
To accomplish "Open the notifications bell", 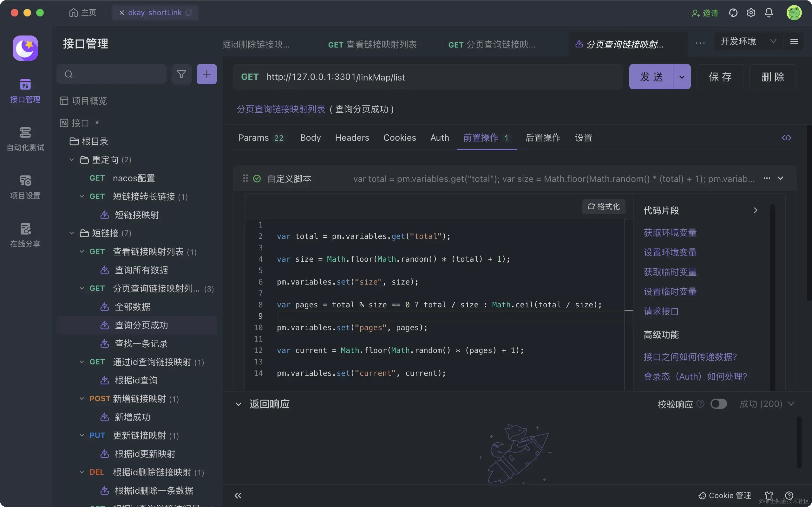I will (x=769, y=12).
